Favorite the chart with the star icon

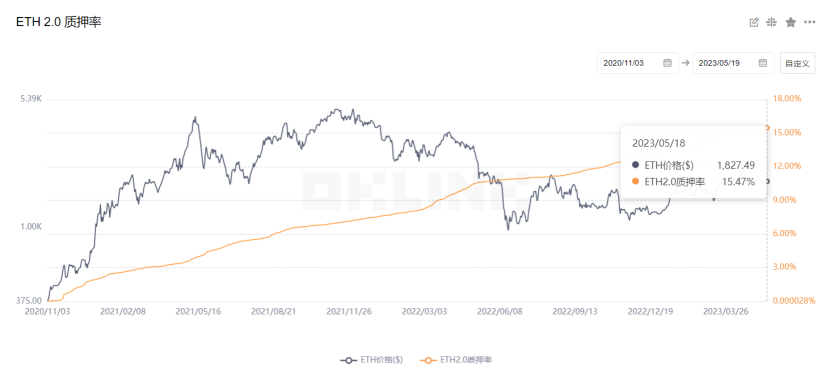790,22
